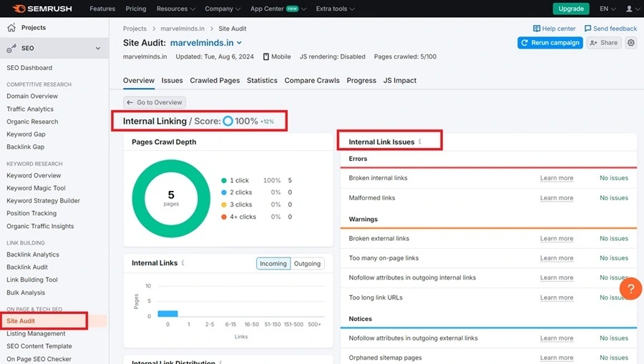Open Keyword Magic Tool in sidebar

click(36, 188)
